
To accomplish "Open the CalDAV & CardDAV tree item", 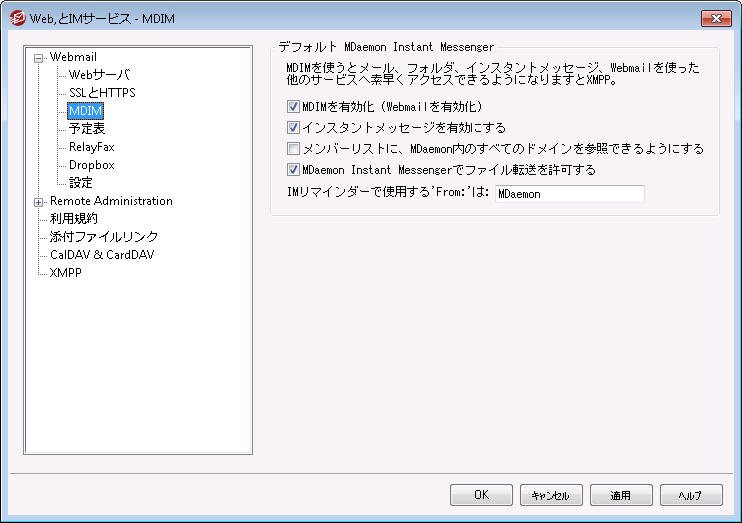I will (x=102, y=255).
